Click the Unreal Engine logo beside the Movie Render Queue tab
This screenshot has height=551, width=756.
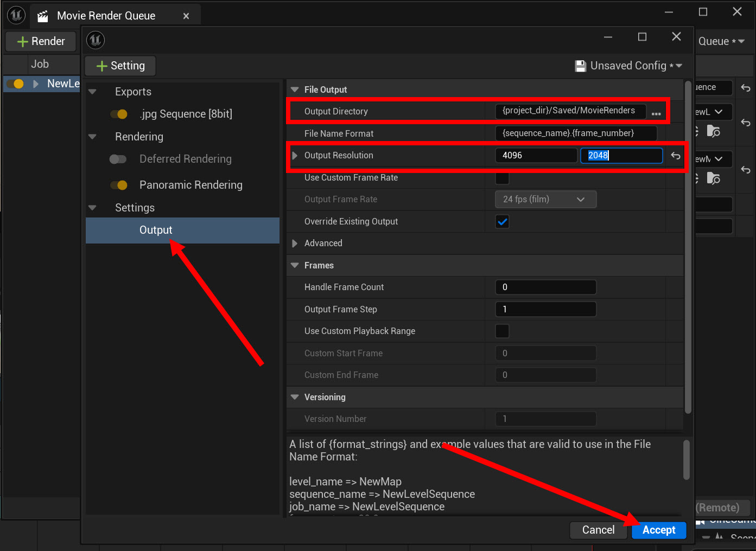point(16,15)
